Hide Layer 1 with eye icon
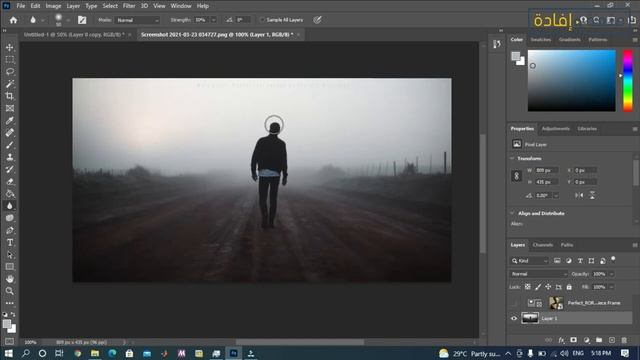 click(x=514, y=318)
